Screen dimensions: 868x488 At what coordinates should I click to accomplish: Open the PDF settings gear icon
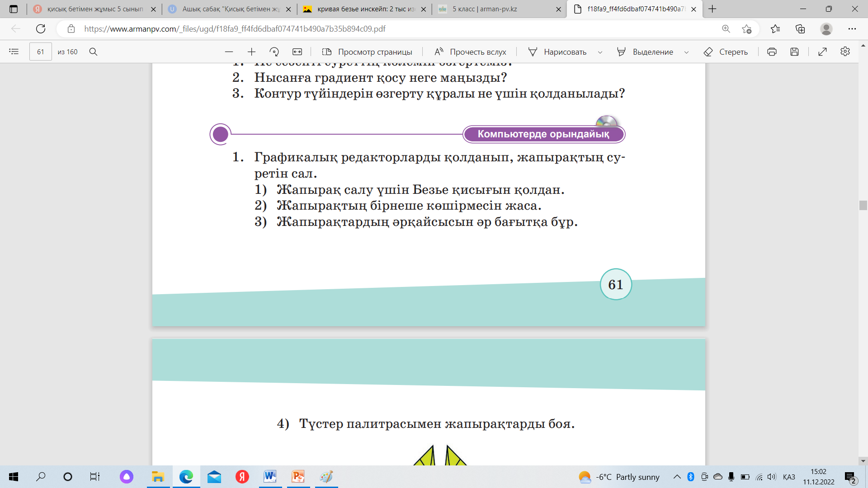(x=845, y=52)
